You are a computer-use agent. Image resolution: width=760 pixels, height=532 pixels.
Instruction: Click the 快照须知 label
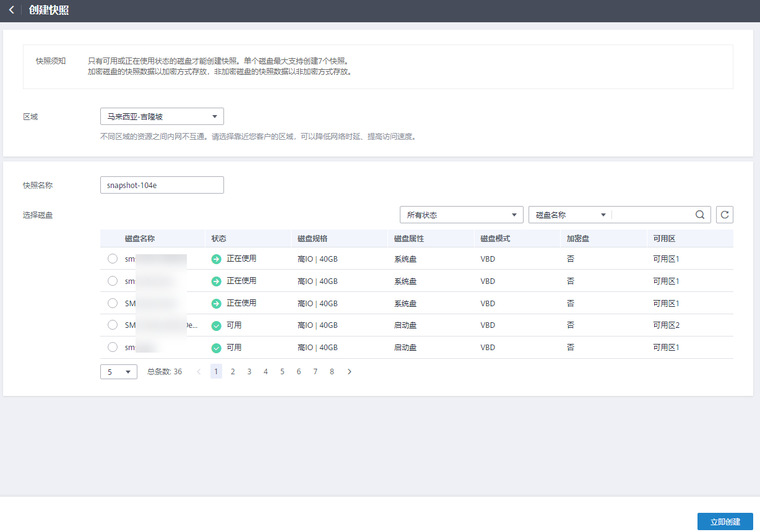click(x=51, y=61)
